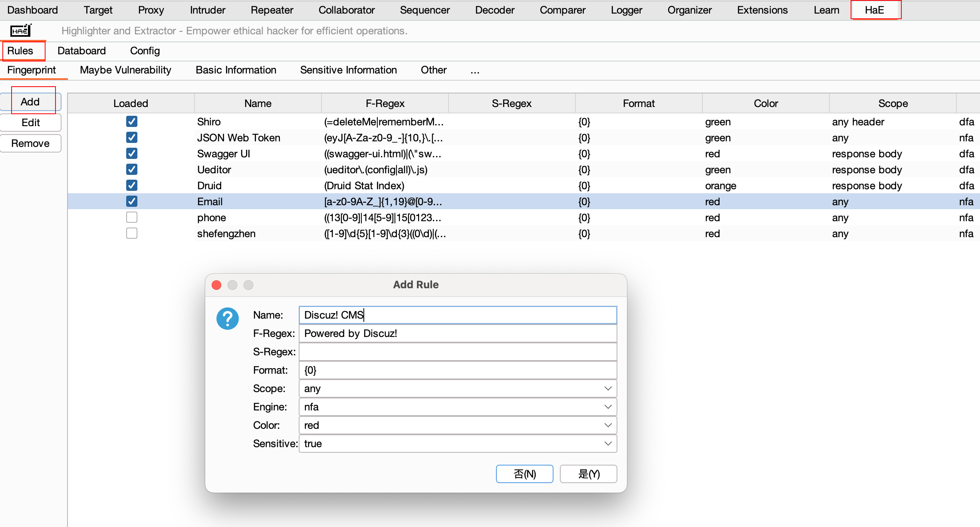Click the HaE logo icon
This screenshot has height=527, width=980.
(21, 31)
